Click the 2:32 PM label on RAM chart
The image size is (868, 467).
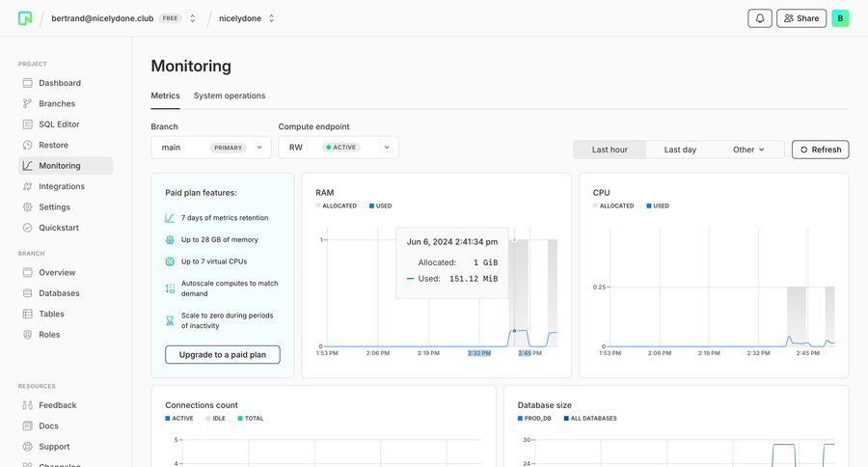[x=478, y=353]
